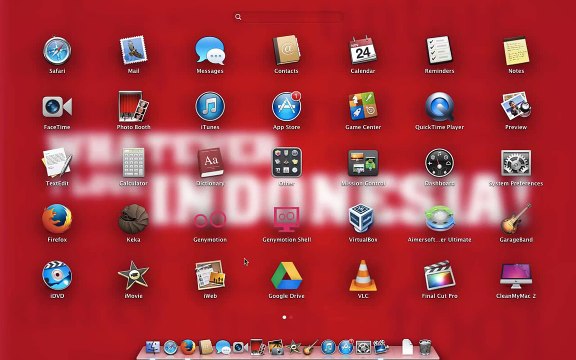Viewport: 576px width, 360px height.
Task: Open the Other apps folder
Action: (x=287, y=163)
